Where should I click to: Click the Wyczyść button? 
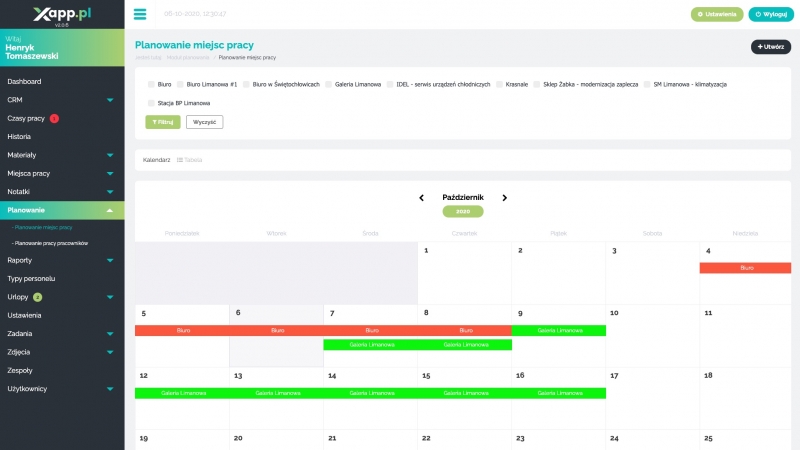pyautogui.click(x=205, y=122)
